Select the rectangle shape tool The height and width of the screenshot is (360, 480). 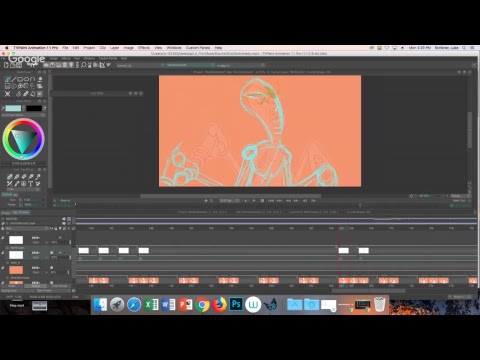20,79
